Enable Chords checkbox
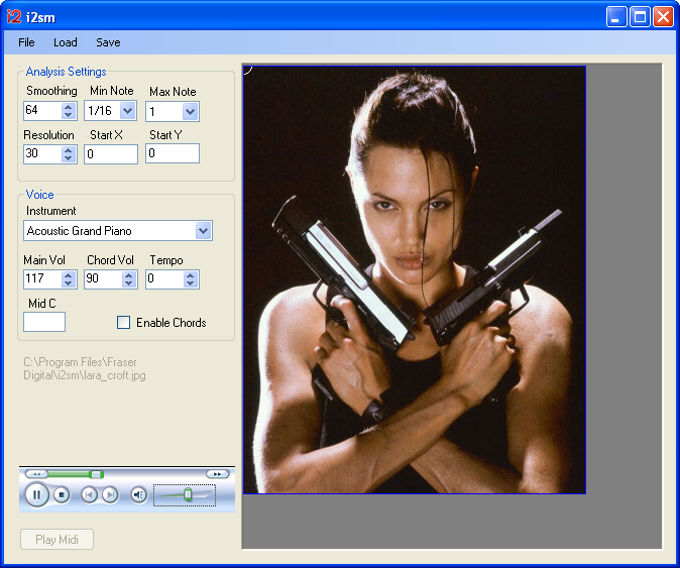Screen dimensions: 680x568 pos(124,323)
